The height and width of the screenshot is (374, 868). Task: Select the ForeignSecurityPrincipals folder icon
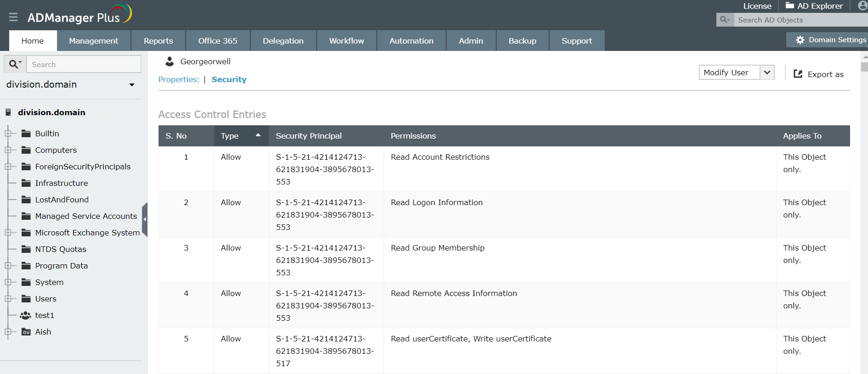point(26,167)
